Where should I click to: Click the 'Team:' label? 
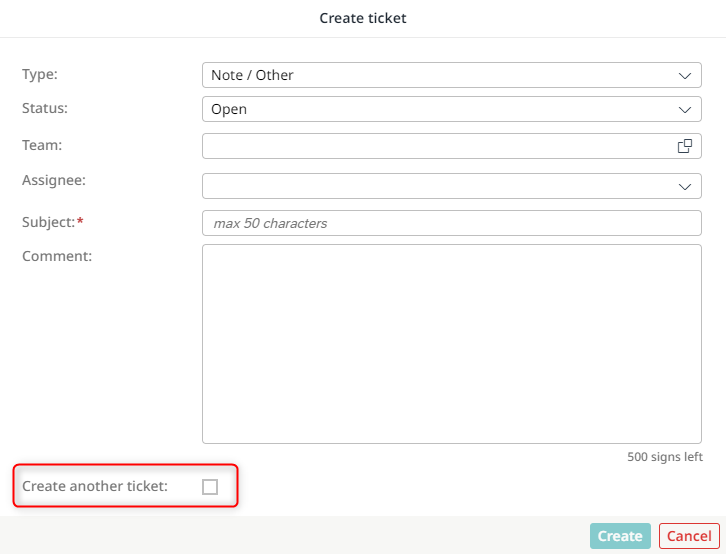42,145
